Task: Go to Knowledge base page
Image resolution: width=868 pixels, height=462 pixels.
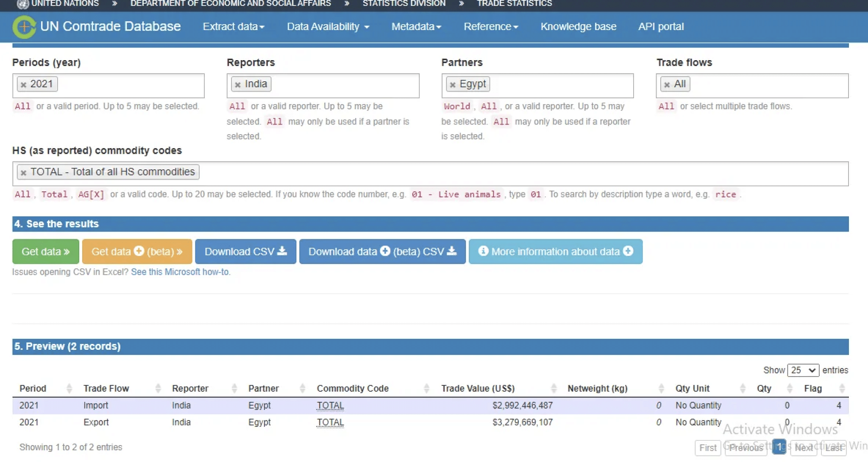Action: (578, 27)
